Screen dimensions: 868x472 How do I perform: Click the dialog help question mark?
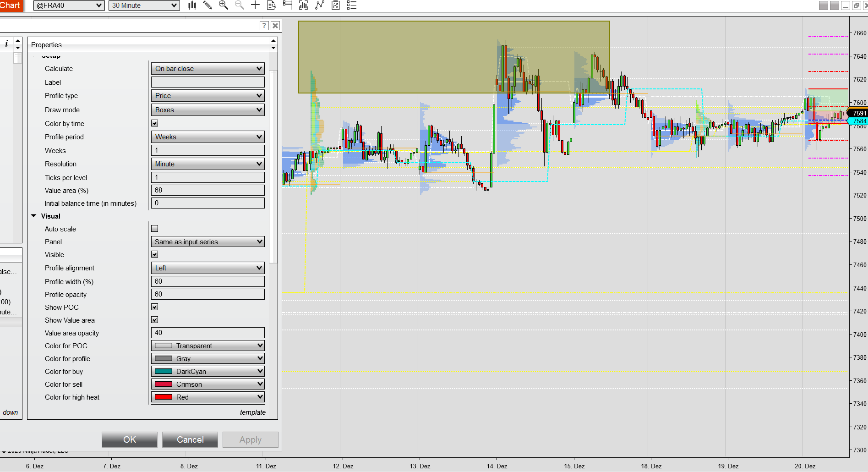click(264, 26)
